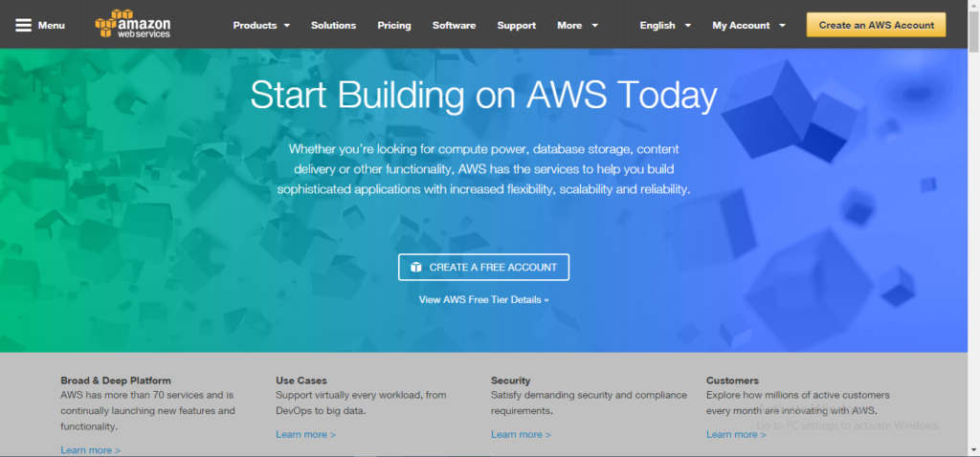The width and height of the screenshot is (980, 457).
Task: Select Software in the navigation bar
Action: pos(454,26)
